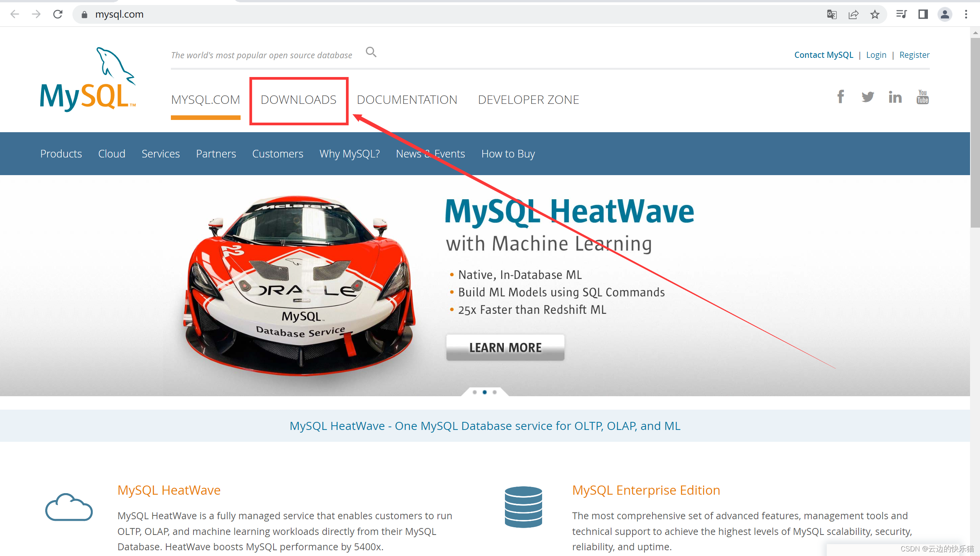Click the scrollbar up arrow
The width and height of the screenshot is (980, 556).
tap(975, 33)
